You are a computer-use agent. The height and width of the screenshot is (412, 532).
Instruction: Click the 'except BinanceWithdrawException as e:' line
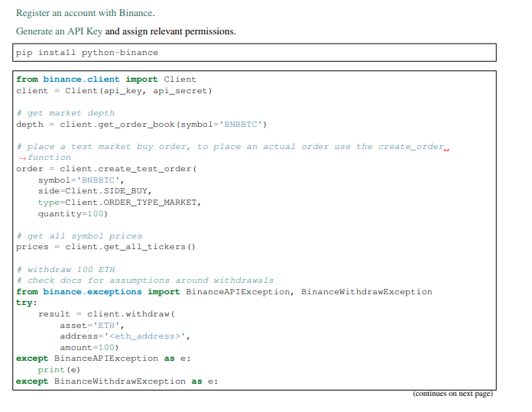(117, 381)
